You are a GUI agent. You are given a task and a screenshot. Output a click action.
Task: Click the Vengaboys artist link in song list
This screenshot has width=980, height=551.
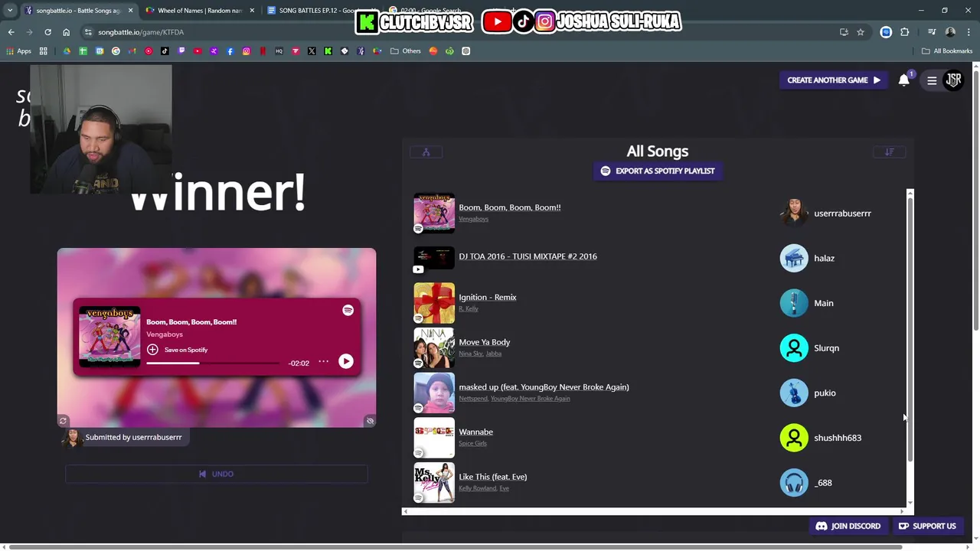tap(473, 219)
